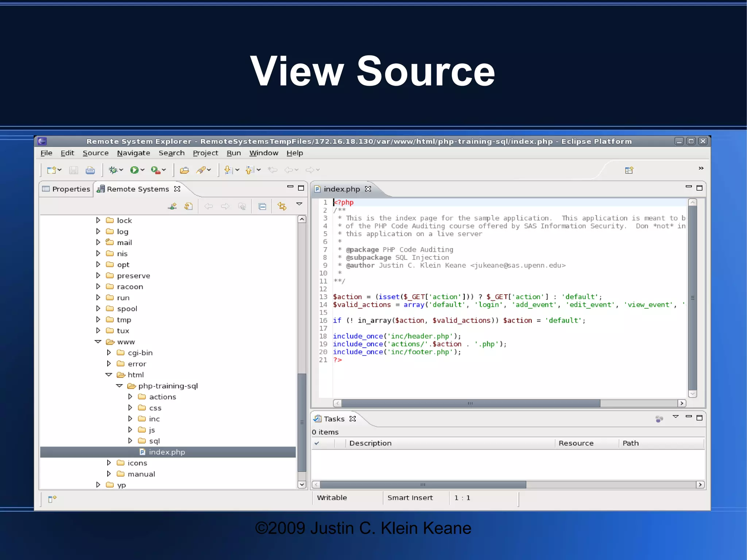Image resolution: width=747 pixels, height=560 pixels.
Task: Open the Source menu
Action: (96, 153)
